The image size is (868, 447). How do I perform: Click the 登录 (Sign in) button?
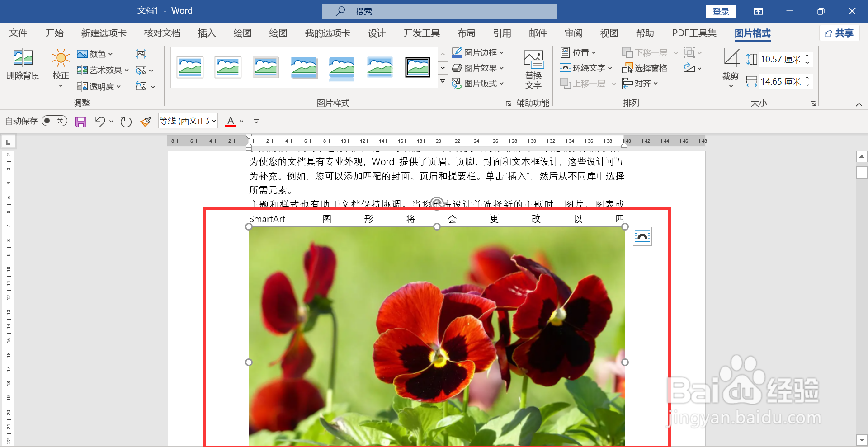(x=721, y=11)
